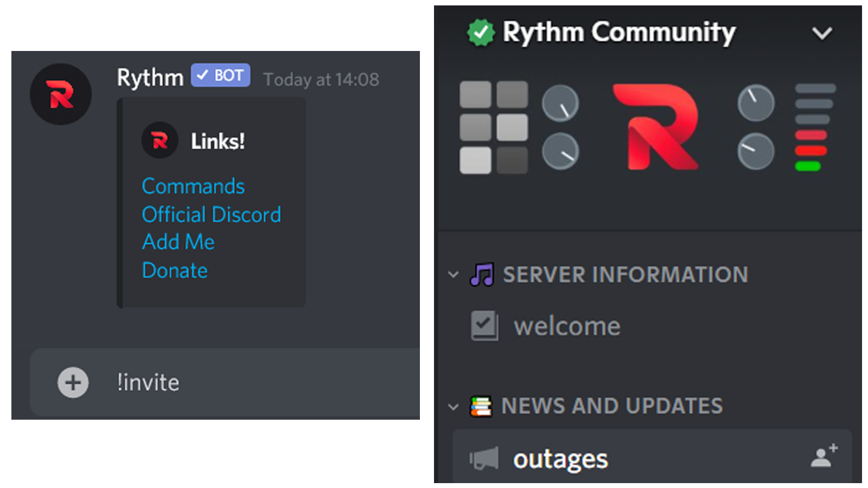Image resolution: width=868 pixels, height=488 pixels.
Task: Click the Today at 14:08 timestamp
Action: point(321,80)
